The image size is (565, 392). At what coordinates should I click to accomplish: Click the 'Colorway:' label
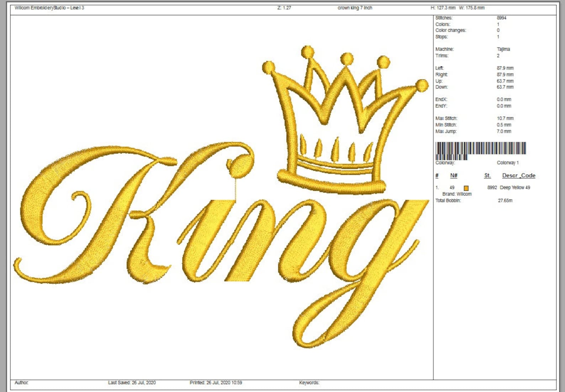445,163
